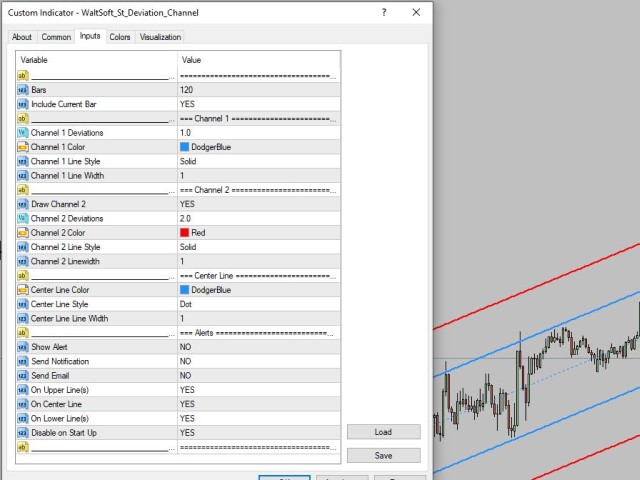Click the icon beside Center Line Style
The image size is (640, 480).
(x=23, y=304)
